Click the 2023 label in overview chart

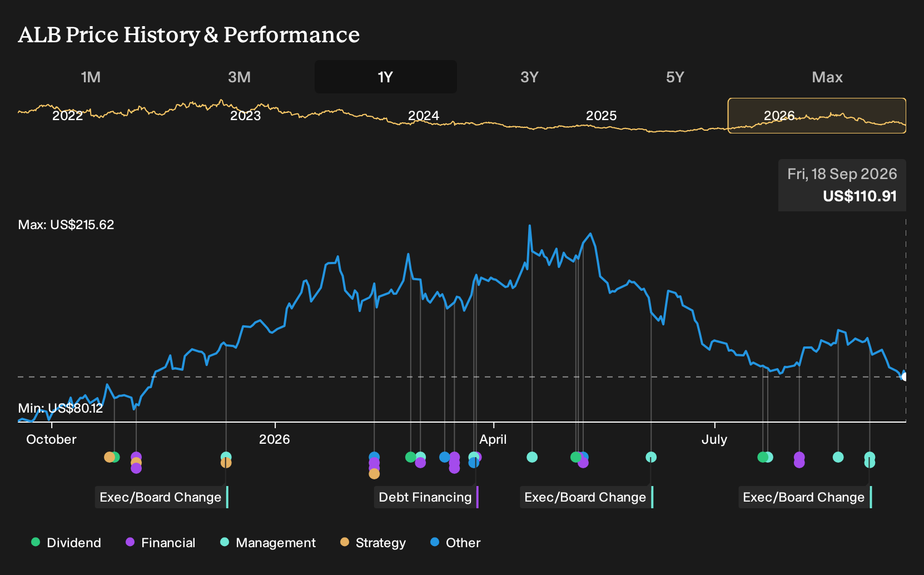tap(245, 116)
